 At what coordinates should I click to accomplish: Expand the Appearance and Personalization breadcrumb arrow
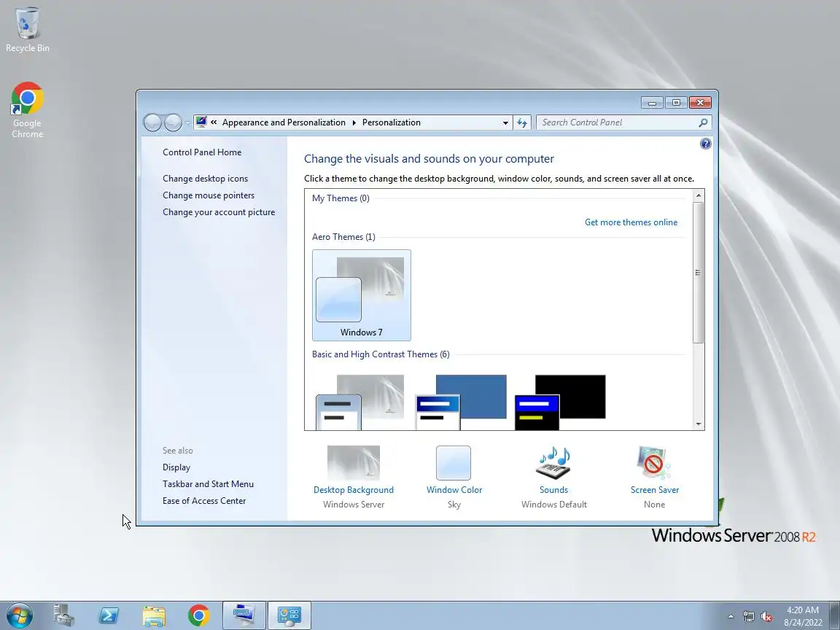[354, 122]
